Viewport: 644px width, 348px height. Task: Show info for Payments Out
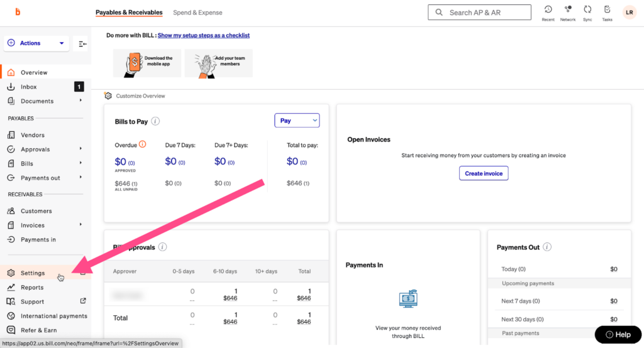tap(547, 247)
